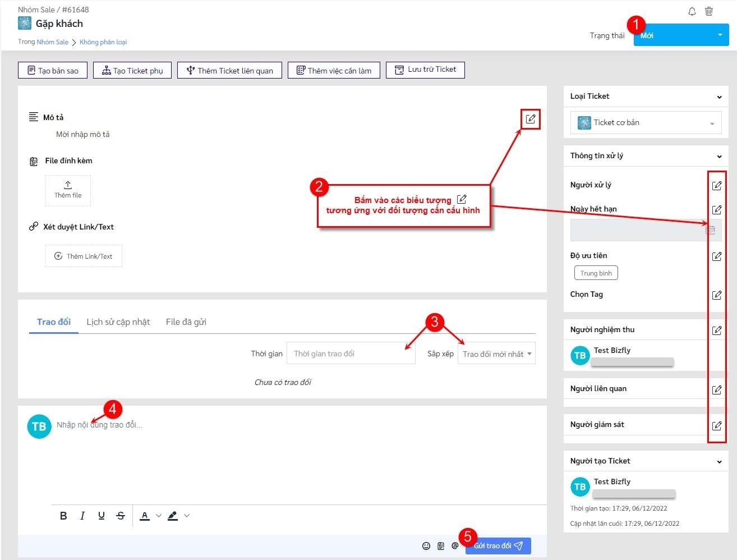The image size is (737, 560).
Task: Click the Nhập nội dung trao đổi editor
Action: click(99, 425)
